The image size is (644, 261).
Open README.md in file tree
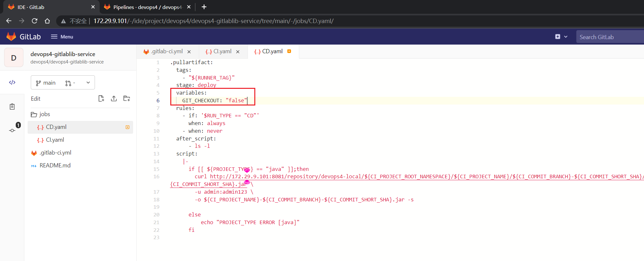80,165
